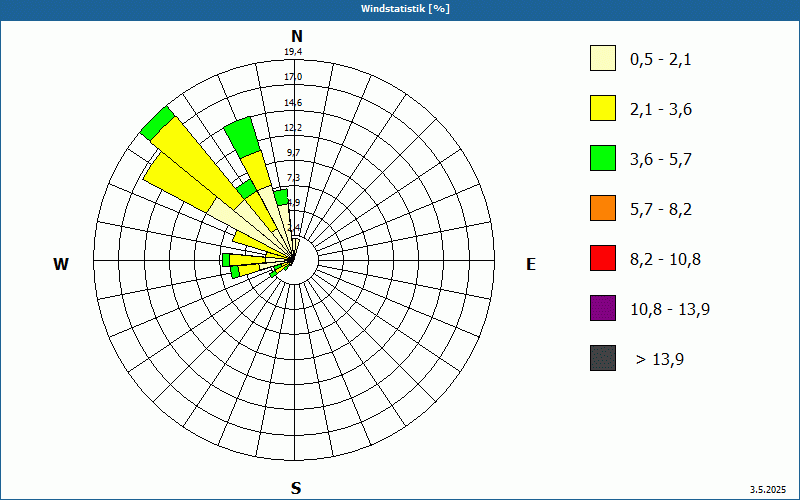
Task: Click the 14,6 radial axis value
Action: click(x=293, y=103)
